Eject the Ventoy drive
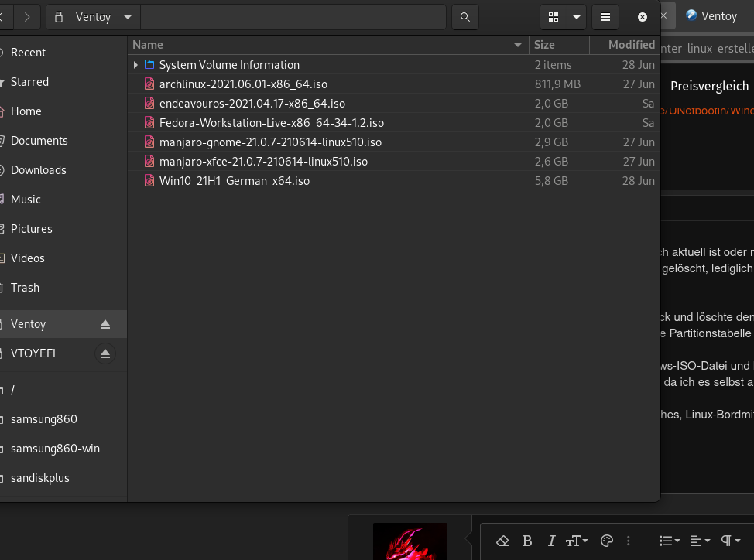754x560 pixels. (x=105, y=325)
